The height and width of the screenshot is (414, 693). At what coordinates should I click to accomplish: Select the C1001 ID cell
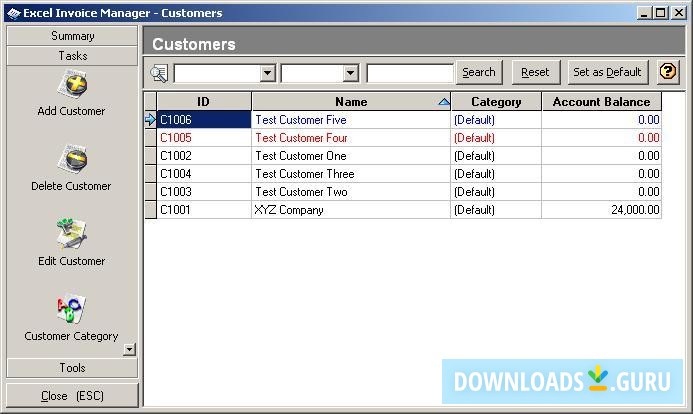(x=204, y=210)
